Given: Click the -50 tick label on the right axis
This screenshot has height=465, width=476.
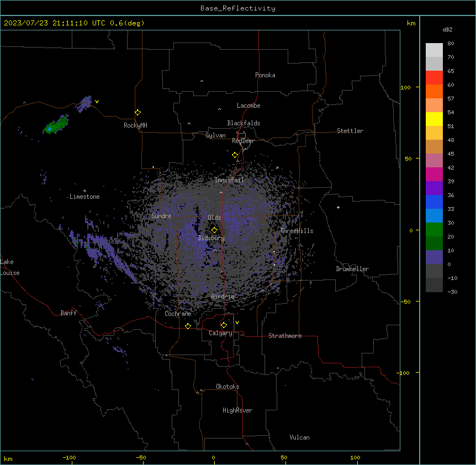Looking at the screenshot, I should click(405, 302).
